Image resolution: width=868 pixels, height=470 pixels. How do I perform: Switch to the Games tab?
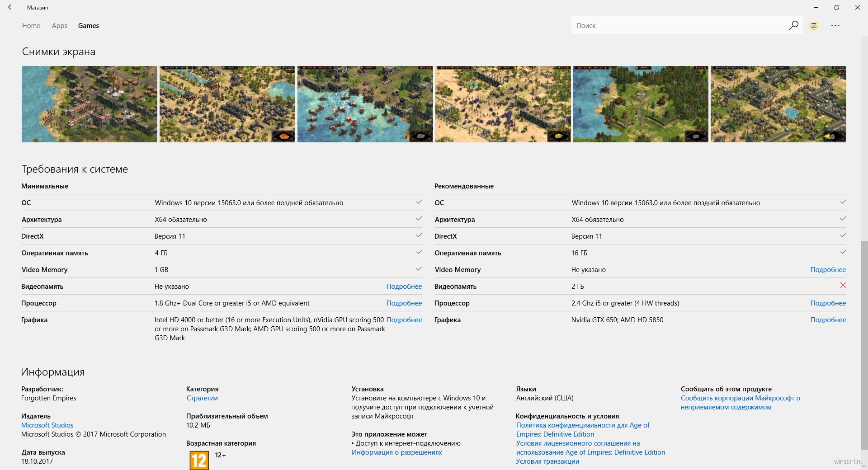tap(89, 26)
